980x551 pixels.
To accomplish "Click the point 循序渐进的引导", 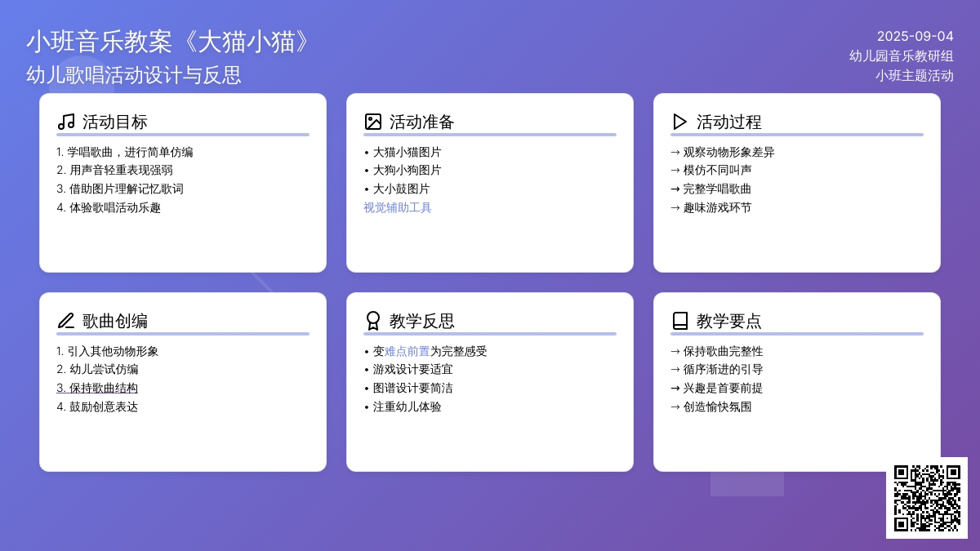I will coord(717,369).
